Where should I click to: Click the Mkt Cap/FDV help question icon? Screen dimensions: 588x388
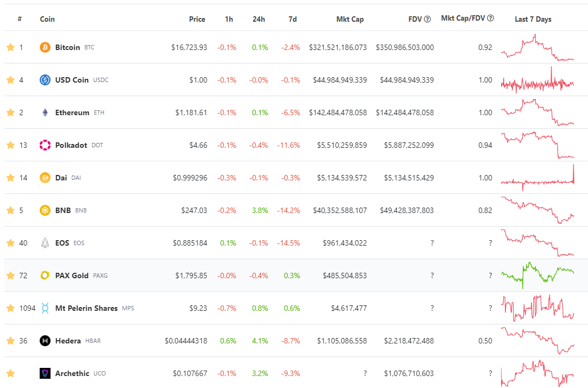(491, 18)
